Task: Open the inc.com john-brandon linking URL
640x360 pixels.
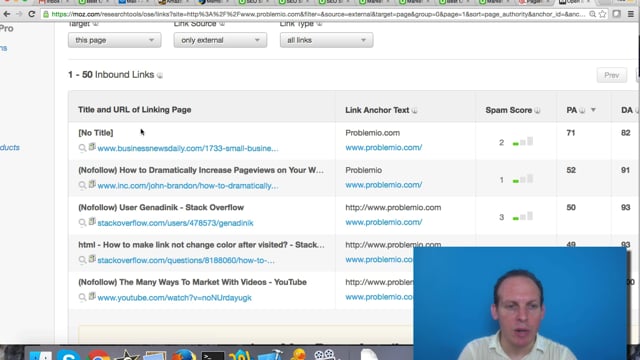Action: point(188,186)
